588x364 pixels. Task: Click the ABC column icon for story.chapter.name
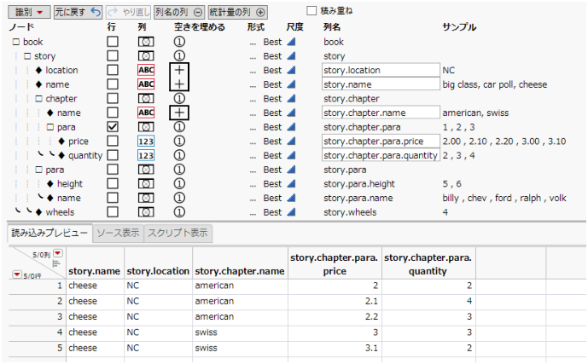146,113
